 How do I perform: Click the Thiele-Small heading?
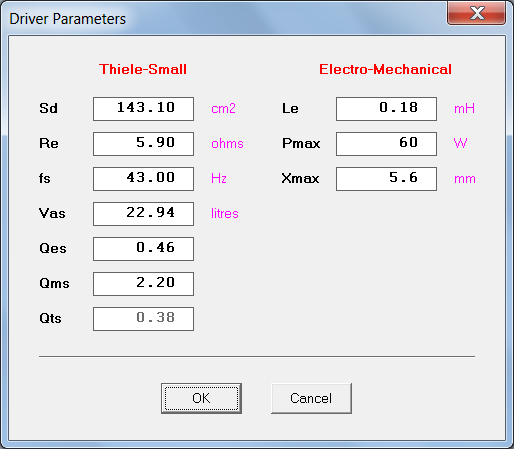coord(143,69)
